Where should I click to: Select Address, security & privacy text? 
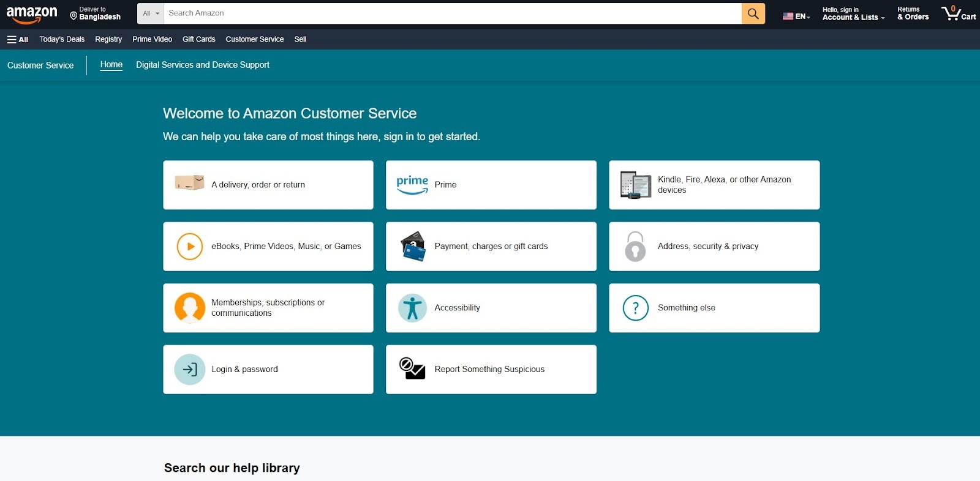click(x=708, y=246)
